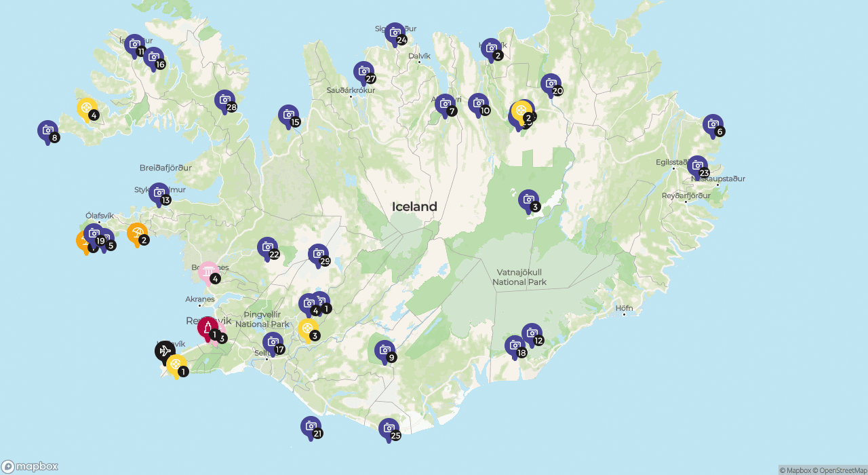Open camera marker number 21
Viewport: 868px width, 475px height.
pos(311,427)
